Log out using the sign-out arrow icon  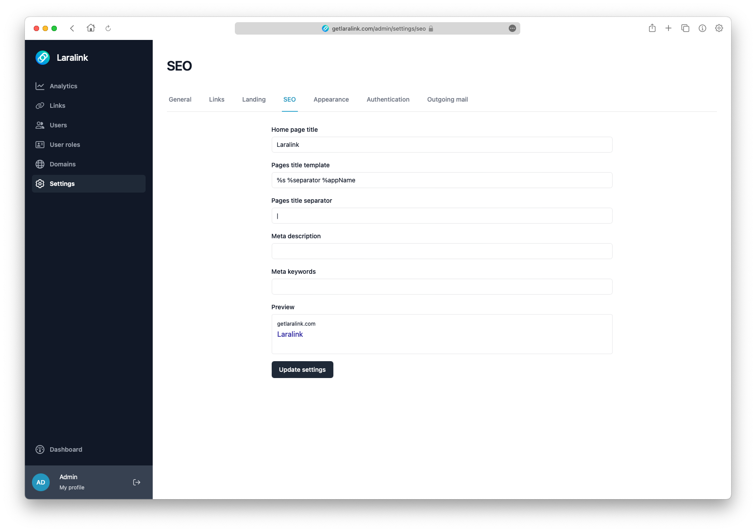[x=137, y=482]
